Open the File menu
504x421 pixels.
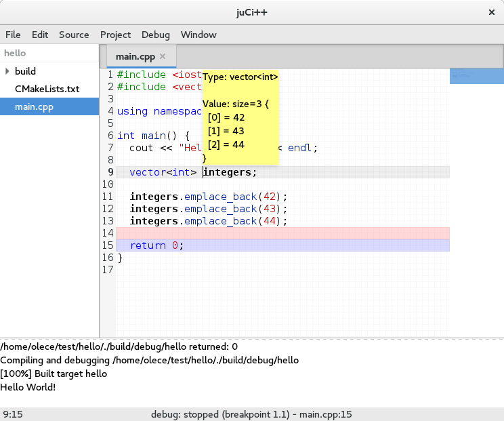(13, 35)
